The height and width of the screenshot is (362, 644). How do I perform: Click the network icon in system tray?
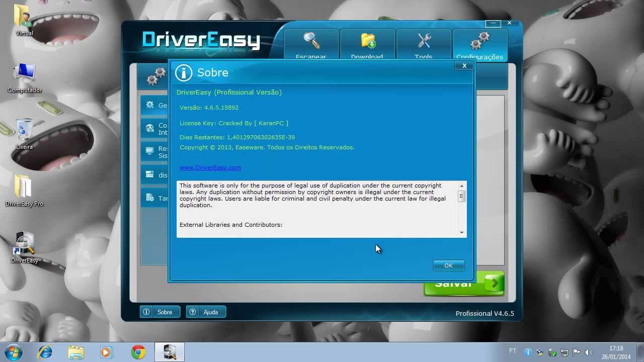coord(564,352)
